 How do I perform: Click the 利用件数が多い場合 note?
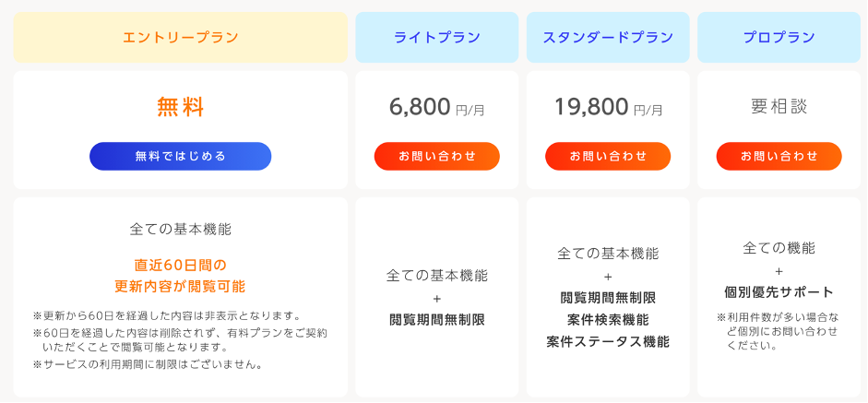(779, 332)
